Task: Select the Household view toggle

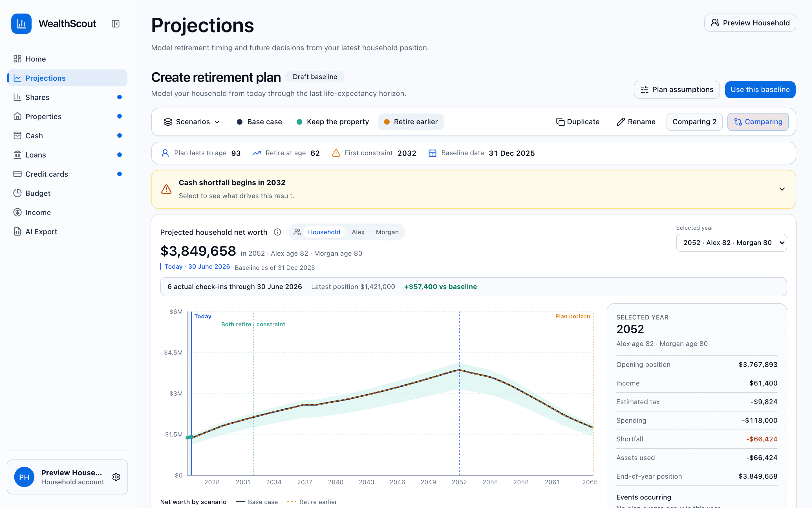Action: (324, 232)
